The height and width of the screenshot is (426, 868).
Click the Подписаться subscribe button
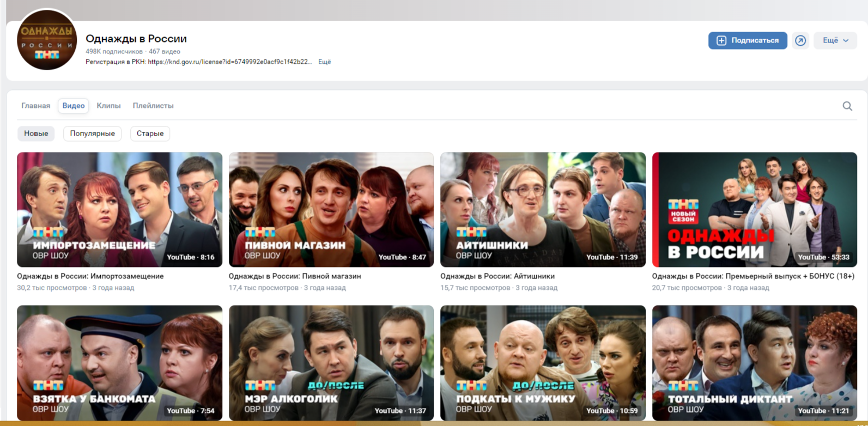click(748, 41)
